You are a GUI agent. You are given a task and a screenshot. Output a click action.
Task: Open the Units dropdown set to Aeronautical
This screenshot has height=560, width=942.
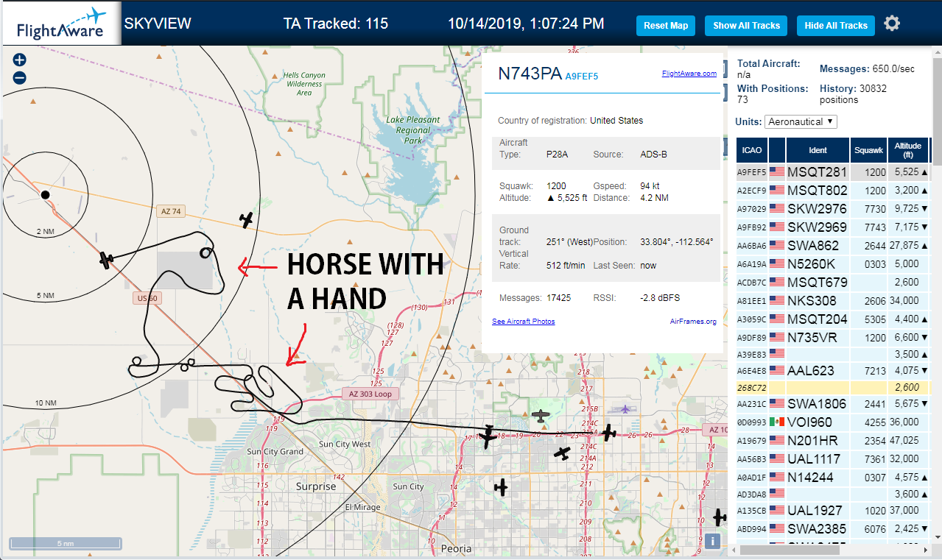point(801,121)
